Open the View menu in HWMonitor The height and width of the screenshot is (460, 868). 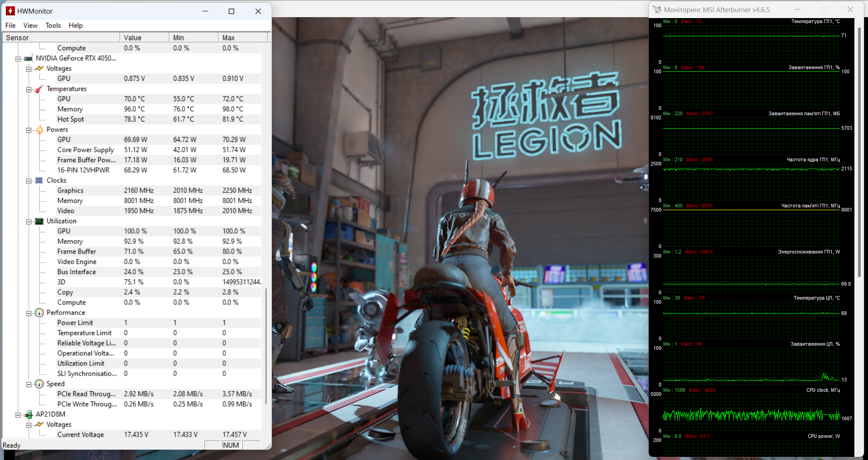30,25
